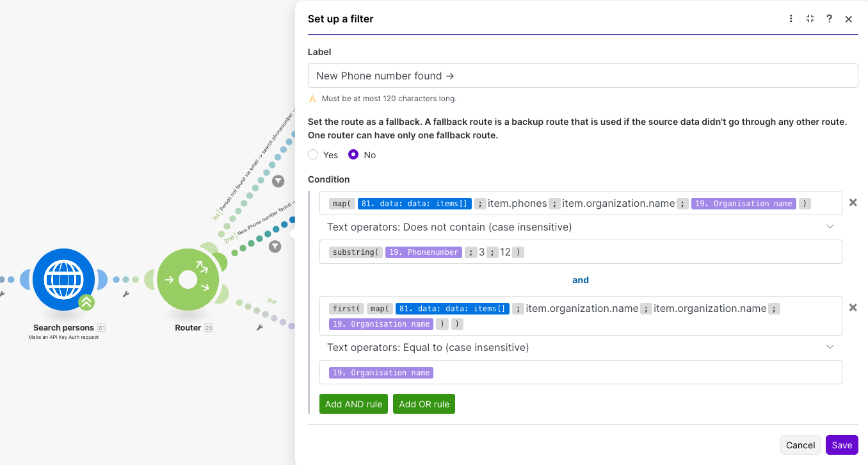The height and width of the screenshot is (465, 868).
Task: Click the filter icon on the 2nd route
Action: point(275,246)
